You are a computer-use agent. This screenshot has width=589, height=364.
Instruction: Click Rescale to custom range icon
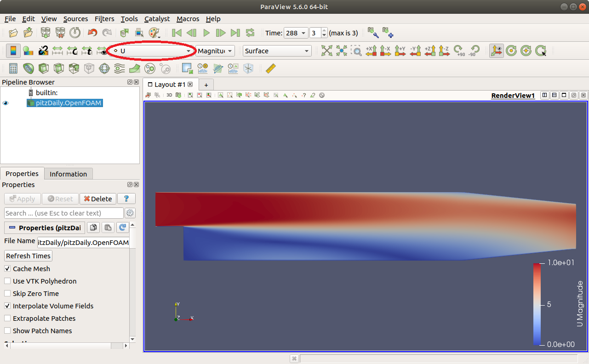click(x=72, y=51)
